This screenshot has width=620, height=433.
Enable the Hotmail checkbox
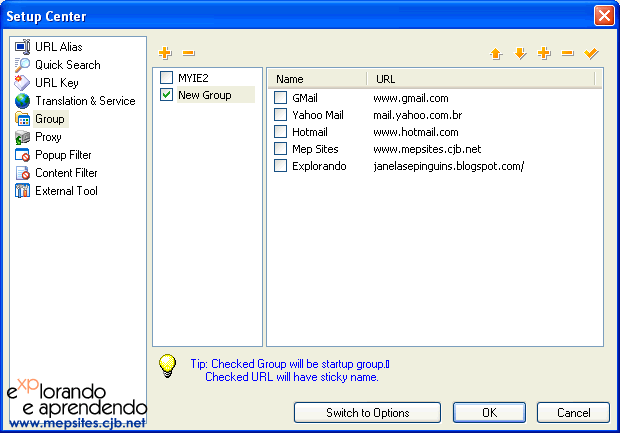point(280,131)
